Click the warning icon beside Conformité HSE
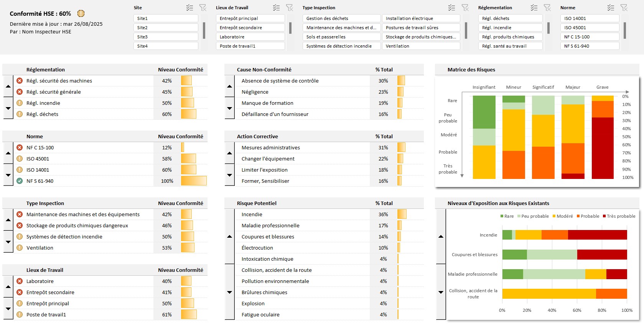The width and height of the screenshot is (644, 326). click(x=81, y=13)
